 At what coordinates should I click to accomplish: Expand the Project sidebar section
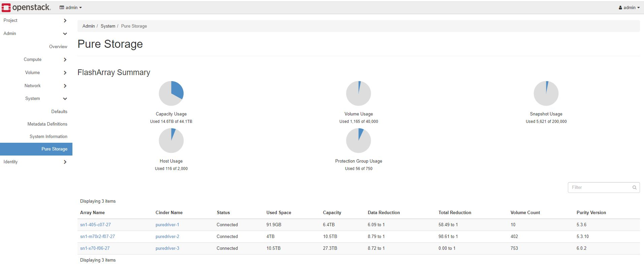36,21
